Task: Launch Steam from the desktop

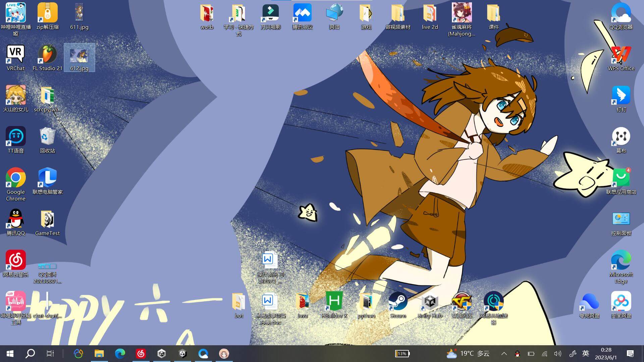Action: click(398, 305)
